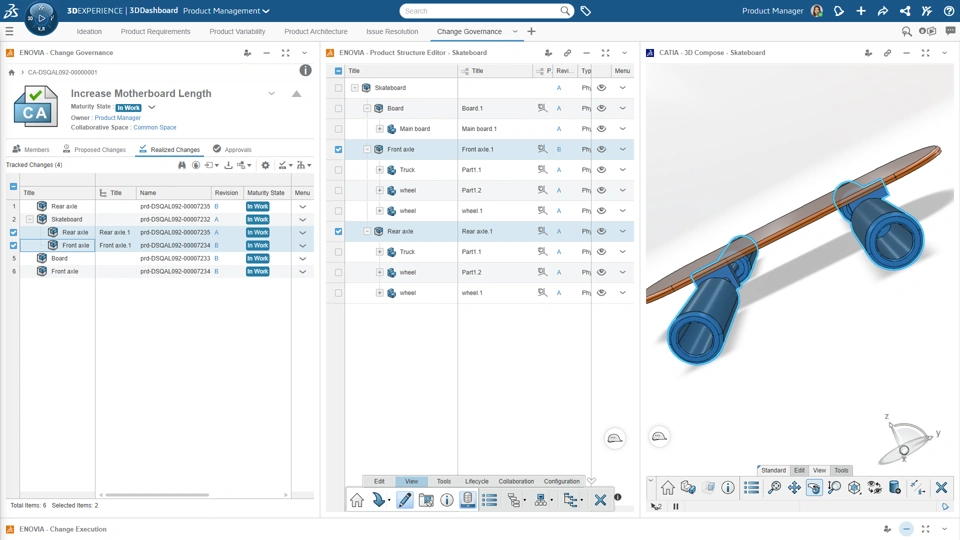Open the Common Space link

point(155,127)
